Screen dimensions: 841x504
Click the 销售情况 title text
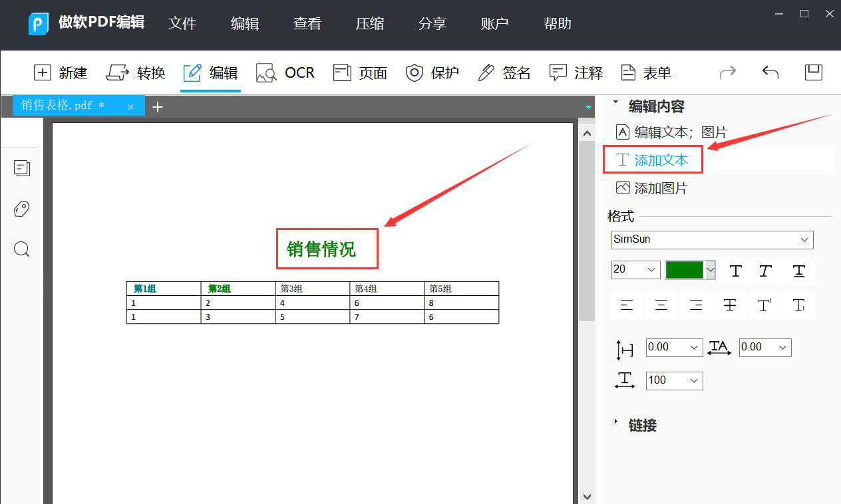(321, 249)
